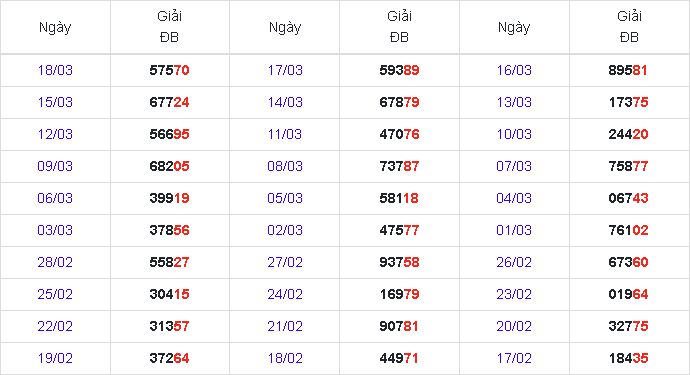Viewport: 690px width, 375px height.
Task: Click the 09/03 date link
Action: coord(55,166)
